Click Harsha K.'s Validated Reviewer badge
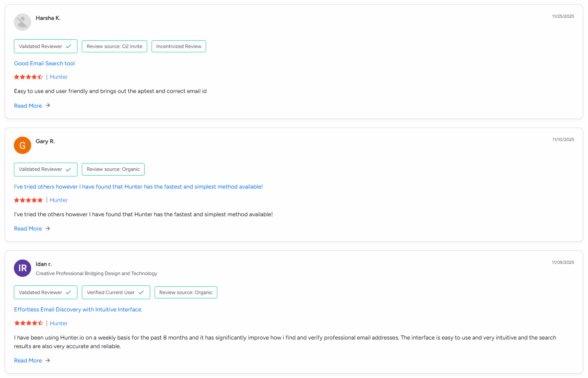Viewport: 588px width, 378px height. [x=45, y=46]
